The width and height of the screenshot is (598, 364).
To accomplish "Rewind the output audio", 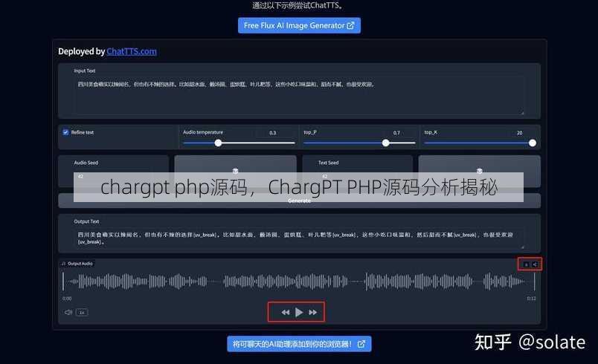I will click(286, 313).
